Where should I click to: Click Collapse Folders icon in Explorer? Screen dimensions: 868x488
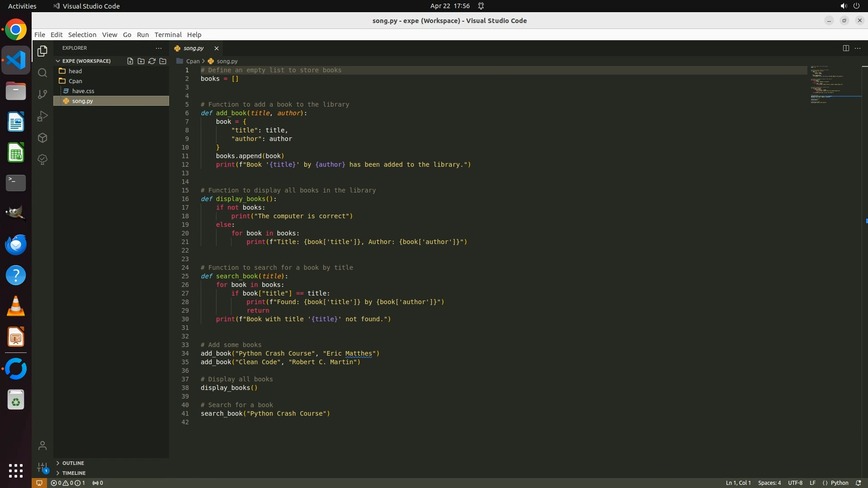163,61
